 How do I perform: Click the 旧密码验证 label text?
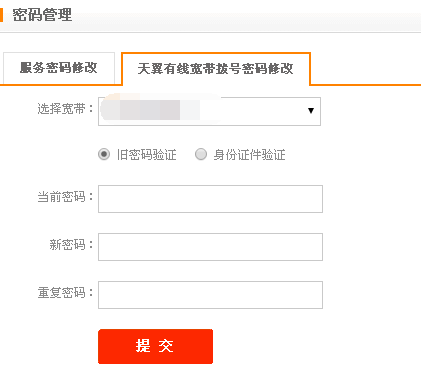[146, 155]
